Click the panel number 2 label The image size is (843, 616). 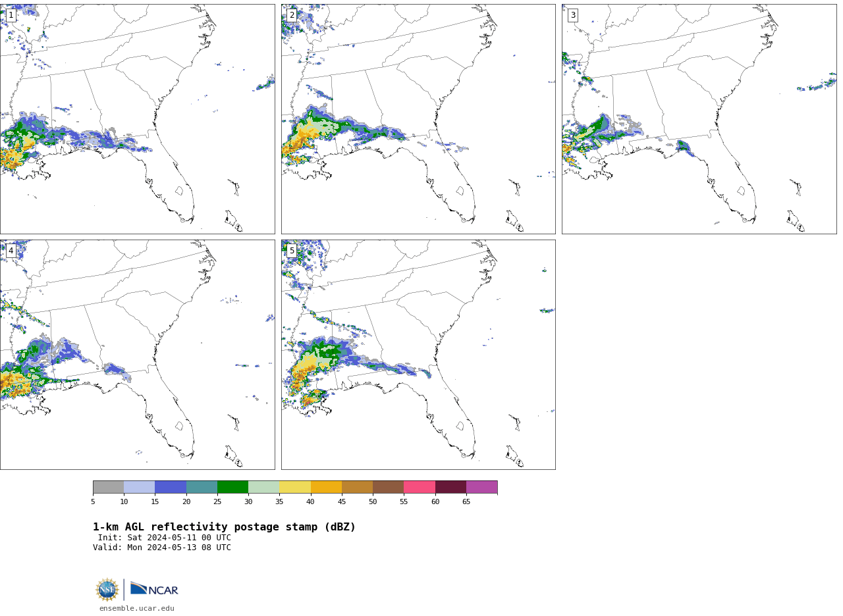292,15
